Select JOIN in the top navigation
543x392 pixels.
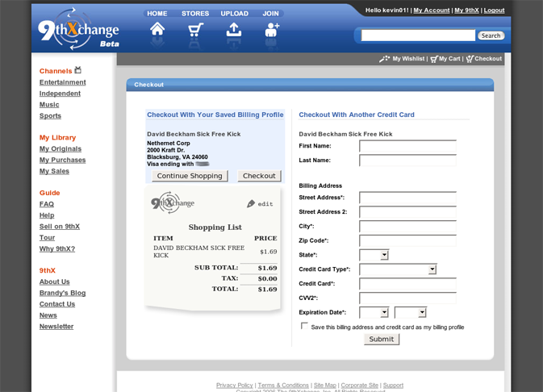[x=270, y=14]
